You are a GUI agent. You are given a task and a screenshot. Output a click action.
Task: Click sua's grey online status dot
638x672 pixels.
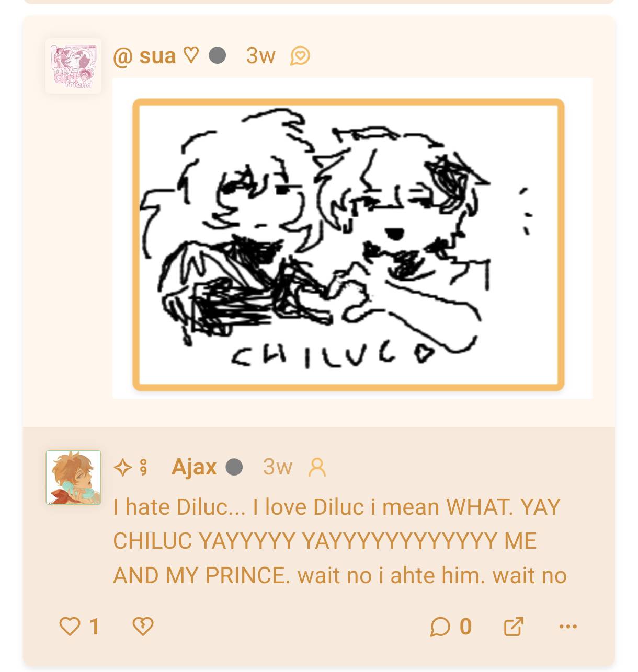pos(218,55)
